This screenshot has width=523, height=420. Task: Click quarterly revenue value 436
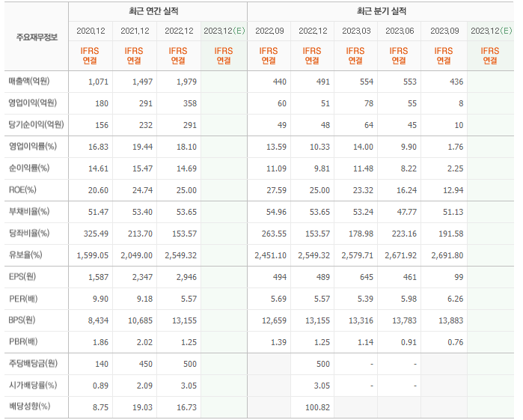pos(456,82)
